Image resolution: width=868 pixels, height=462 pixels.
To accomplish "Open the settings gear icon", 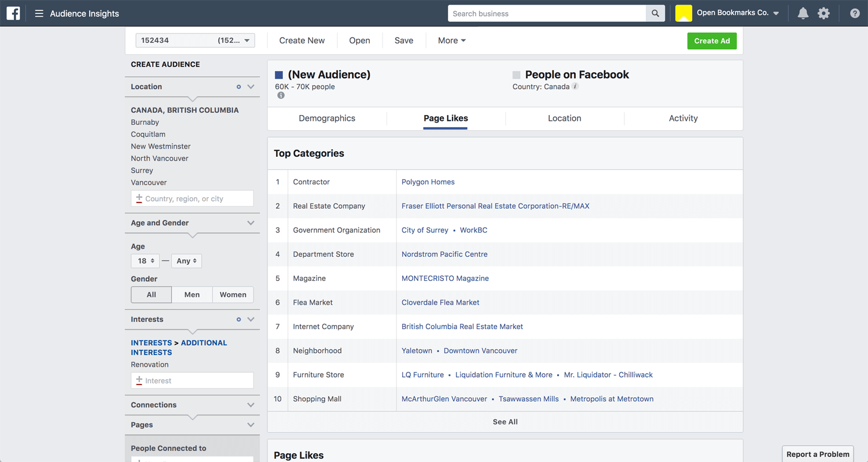I will (823, 13).
